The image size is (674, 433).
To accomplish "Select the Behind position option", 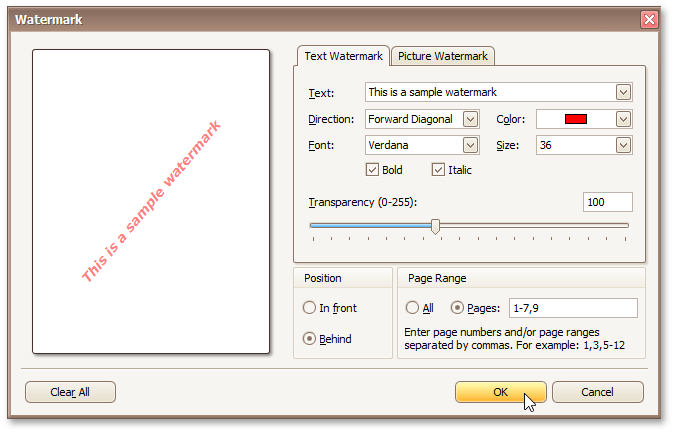I will point(310,339).
